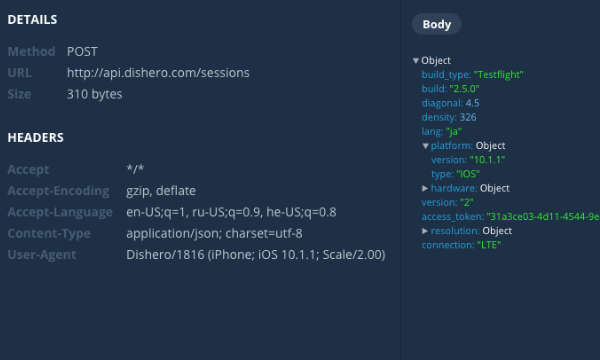
Task: Click the POST method value
Action: [82, 51]
